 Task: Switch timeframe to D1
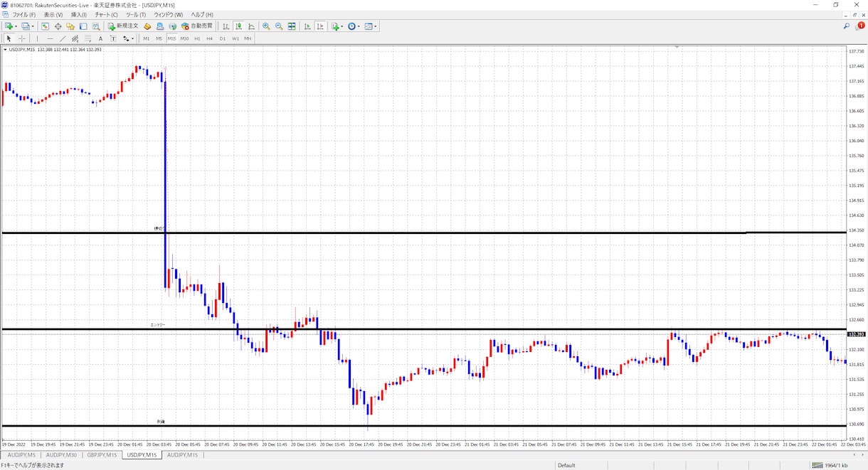(x=223, y=38)
